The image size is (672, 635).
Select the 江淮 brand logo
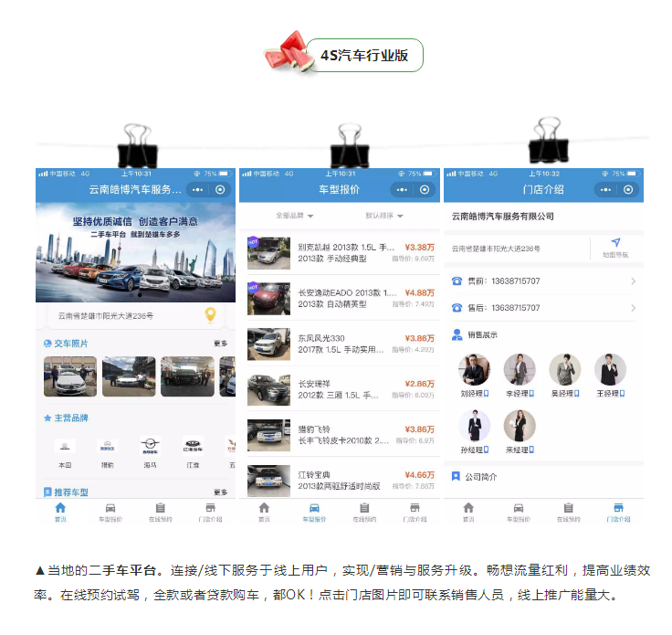[x=193, y=446]
